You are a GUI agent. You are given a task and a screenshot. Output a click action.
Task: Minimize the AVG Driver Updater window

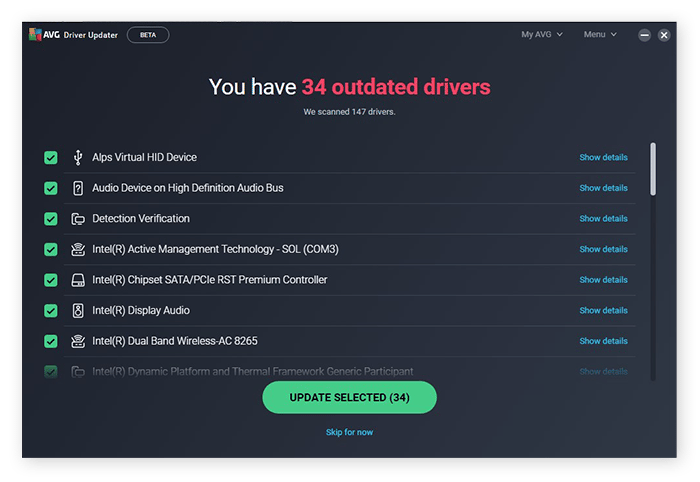click(x=644, y=35)
